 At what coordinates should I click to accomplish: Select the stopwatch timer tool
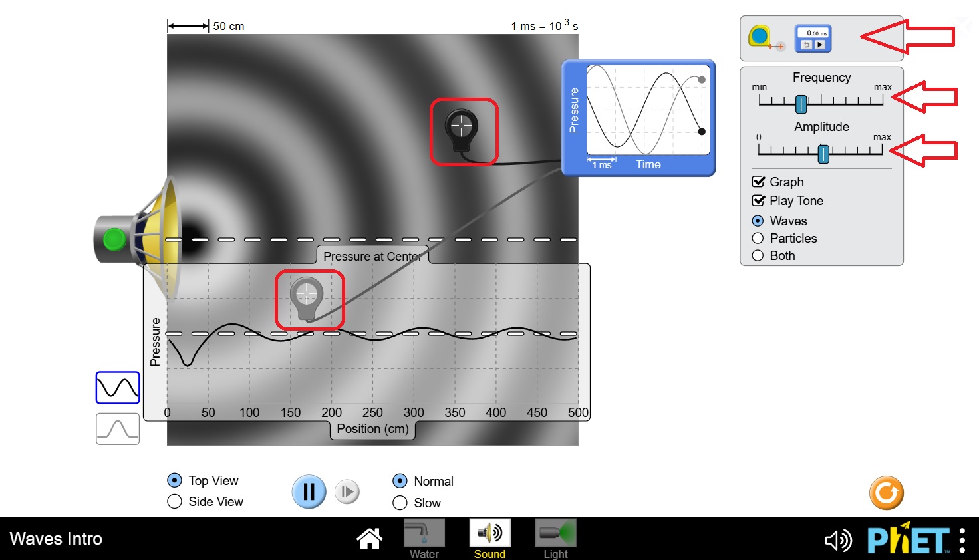813,39
